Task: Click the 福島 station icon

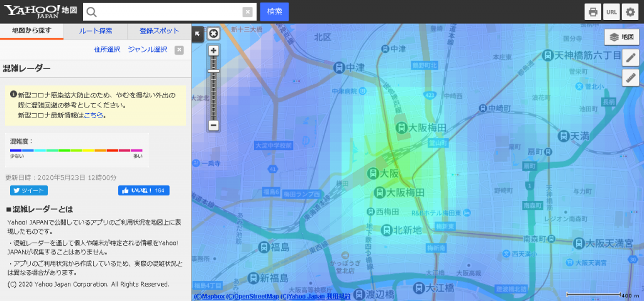Action: click(264, 247)
